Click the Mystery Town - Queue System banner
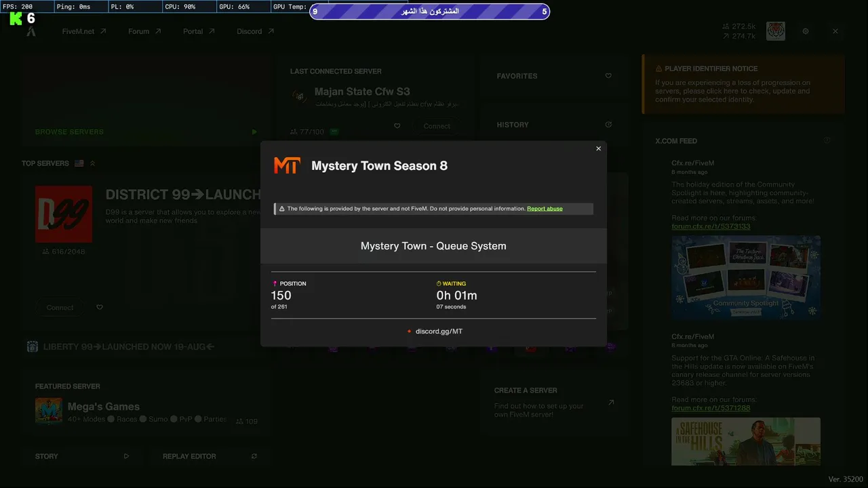Screen dimensions: 868x488 point(433,246)
